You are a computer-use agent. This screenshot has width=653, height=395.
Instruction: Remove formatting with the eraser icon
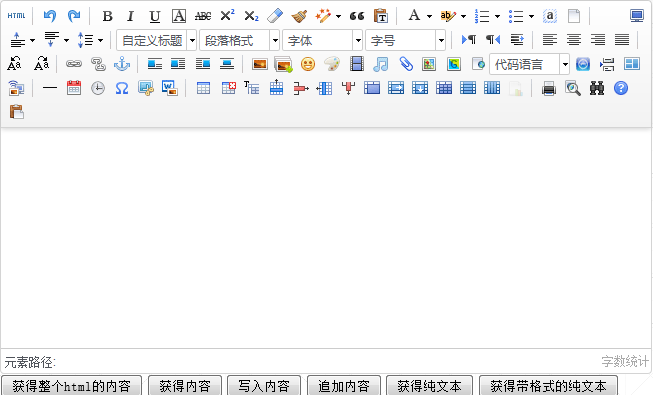coord(275,16)
